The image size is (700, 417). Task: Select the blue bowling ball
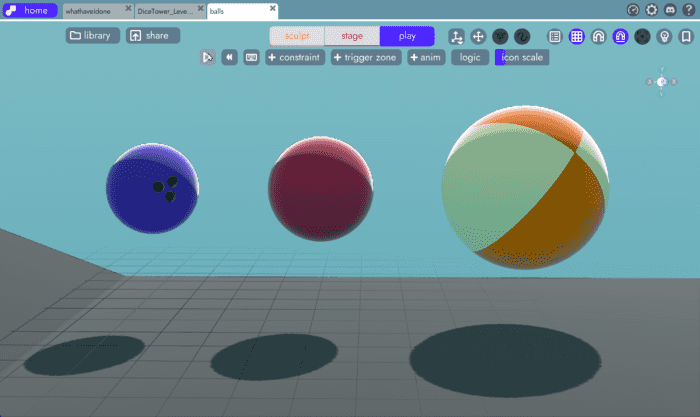152,188
